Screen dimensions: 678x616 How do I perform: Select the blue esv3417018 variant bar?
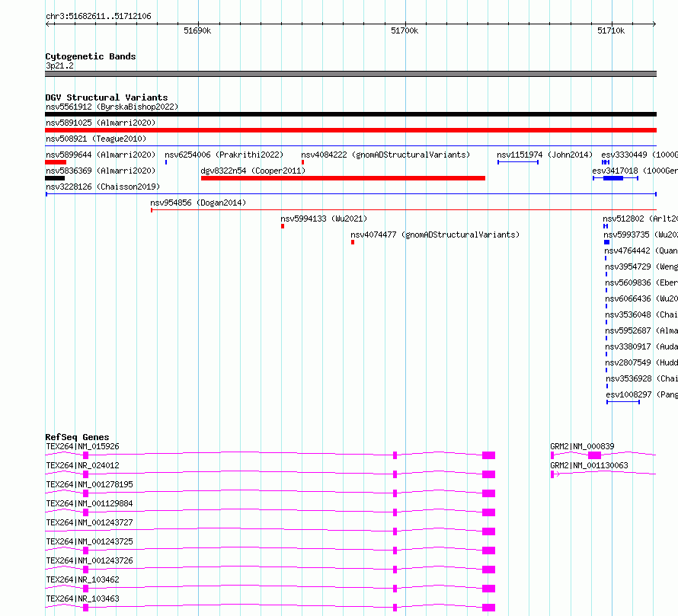tap(616, 178)
